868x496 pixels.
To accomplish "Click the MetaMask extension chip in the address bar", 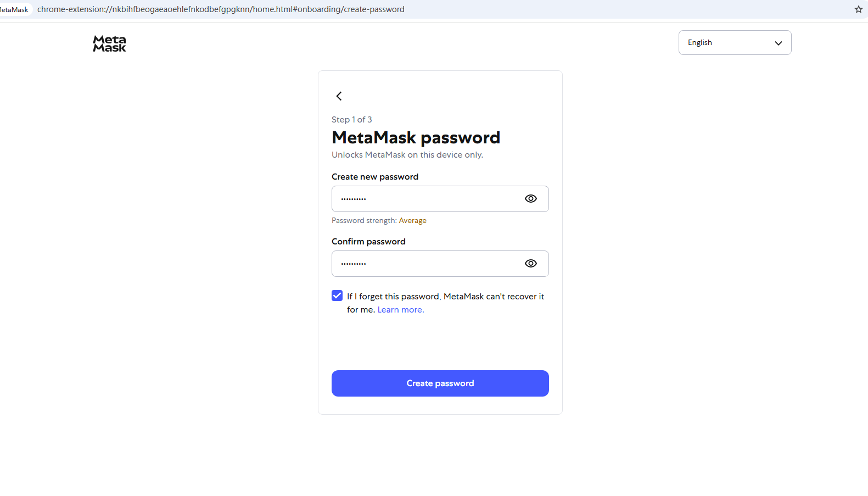I will [x=15, y=9].
